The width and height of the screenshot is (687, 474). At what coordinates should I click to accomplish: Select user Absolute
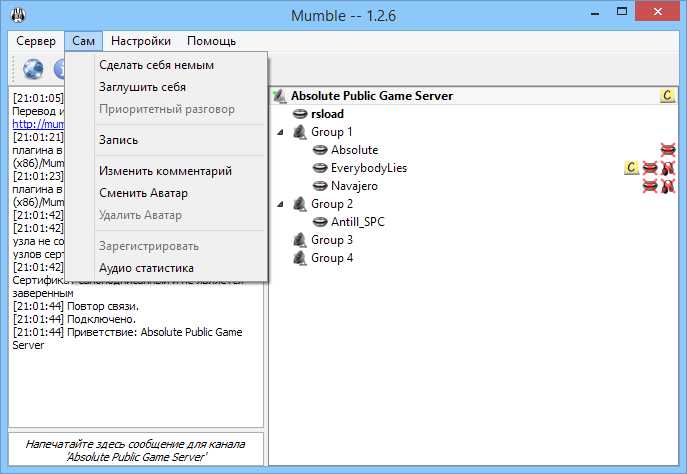[354, 150]
